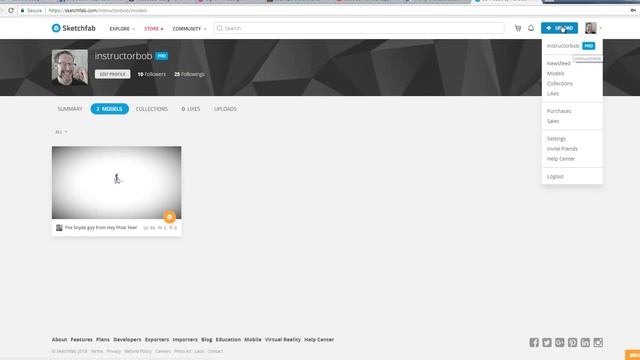Open the 0 Likes tab
This screenshot has height=360, width=640.
pos(191,109)
